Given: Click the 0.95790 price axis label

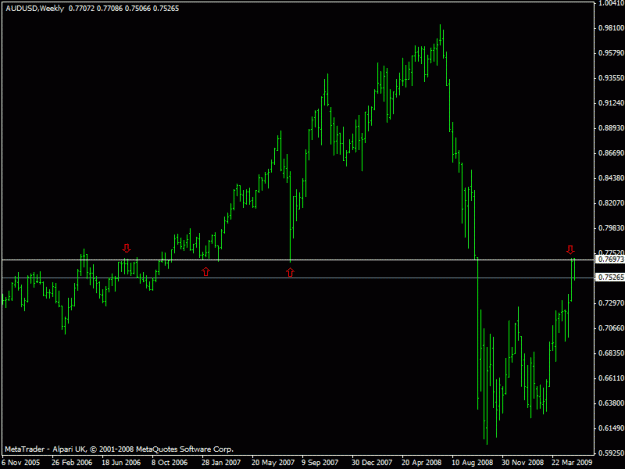Looking at the screenshot, I should (611, 53).
